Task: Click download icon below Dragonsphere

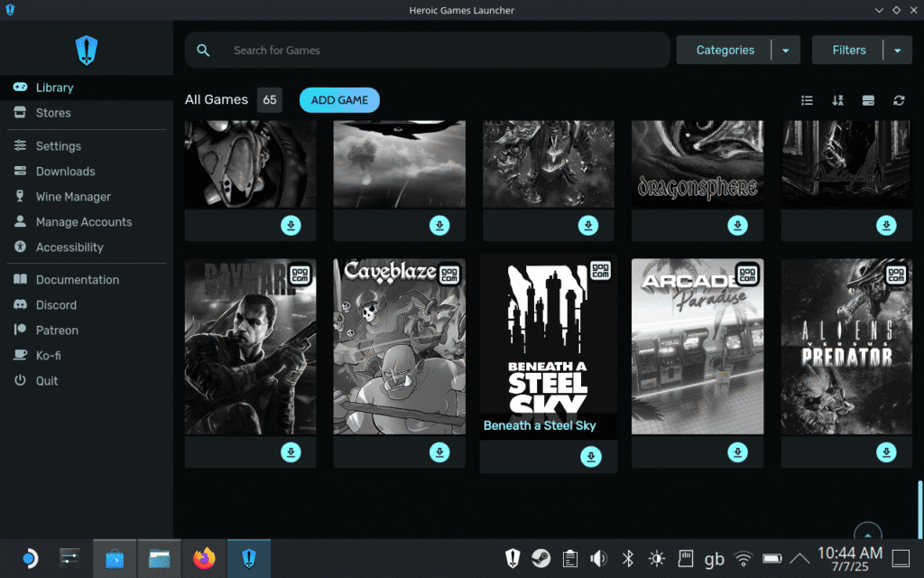Action: 738,226
